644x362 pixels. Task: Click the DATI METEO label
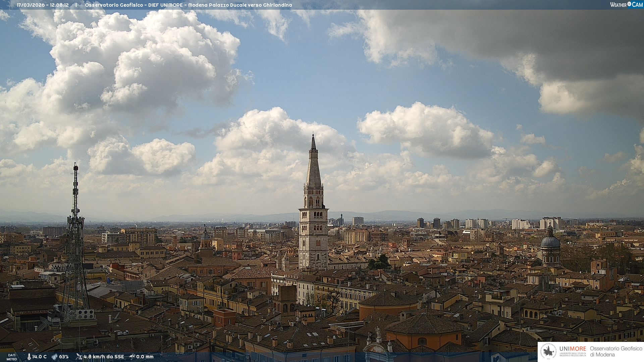tap(12, 357)
